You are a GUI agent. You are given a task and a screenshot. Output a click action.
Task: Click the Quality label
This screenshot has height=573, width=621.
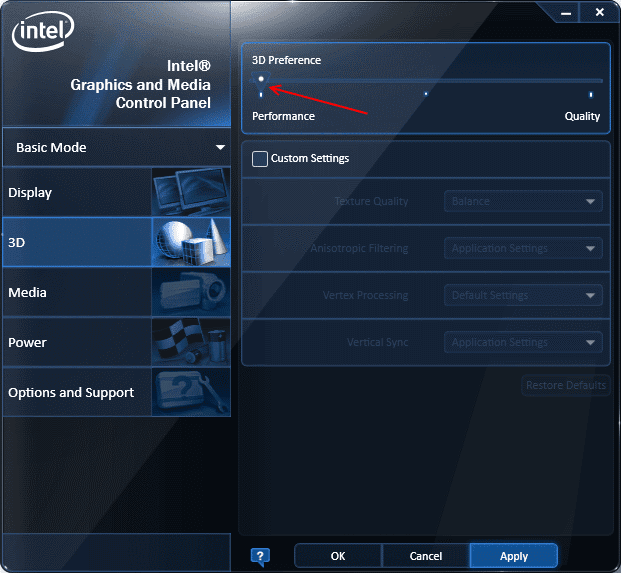coord(582,116)
